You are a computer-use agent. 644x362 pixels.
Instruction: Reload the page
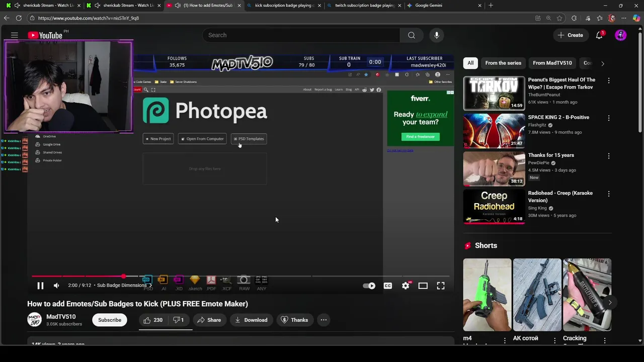[19, 18]
